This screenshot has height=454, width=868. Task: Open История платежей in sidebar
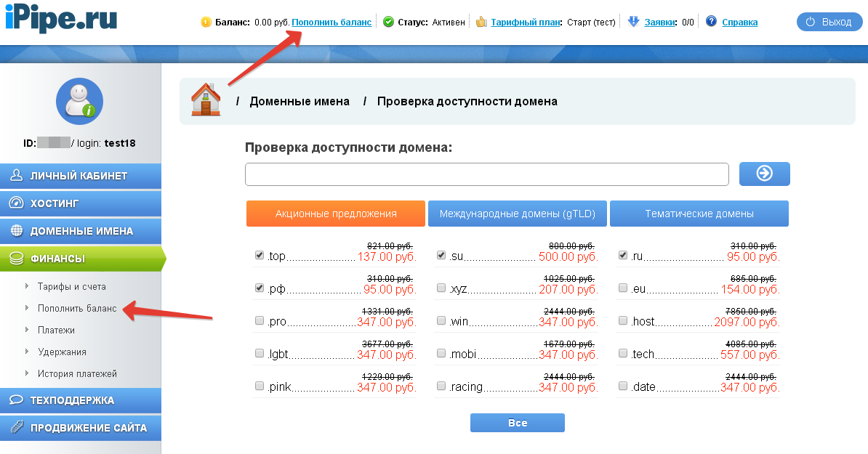click(77, 373)
